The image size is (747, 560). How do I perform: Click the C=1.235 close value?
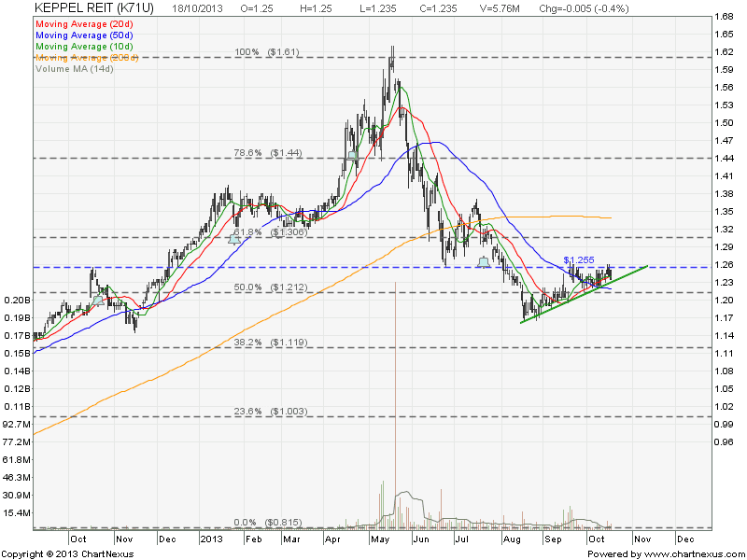pos(438,8)
